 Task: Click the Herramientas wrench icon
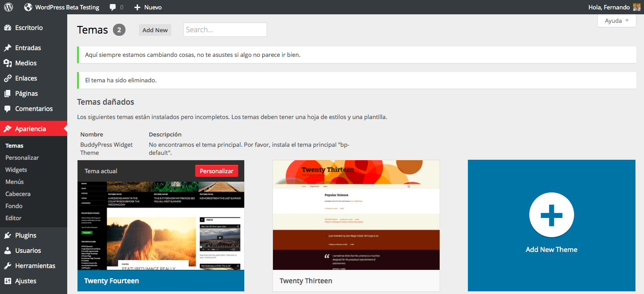(8, 266)
